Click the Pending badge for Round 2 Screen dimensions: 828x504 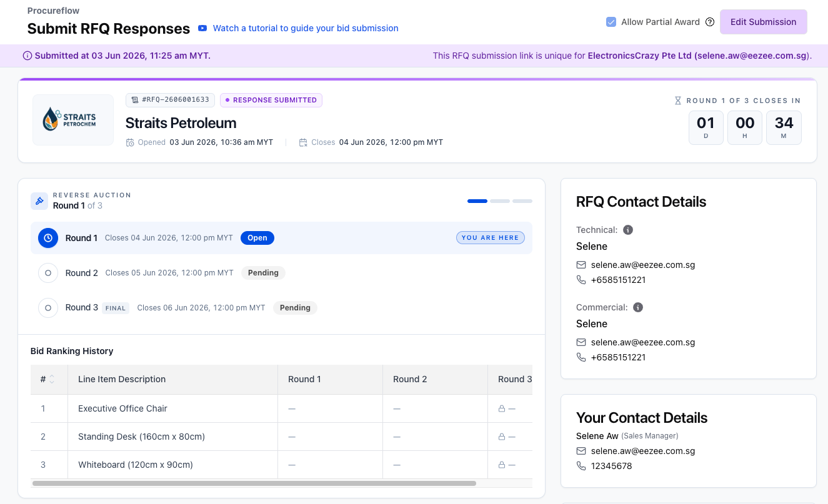coord(263,273)
